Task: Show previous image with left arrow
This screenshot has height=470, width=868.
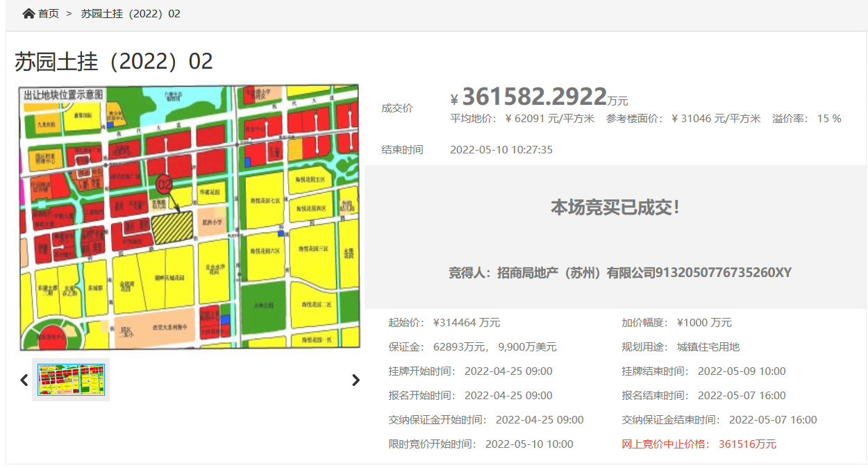Action: (24, 380)
